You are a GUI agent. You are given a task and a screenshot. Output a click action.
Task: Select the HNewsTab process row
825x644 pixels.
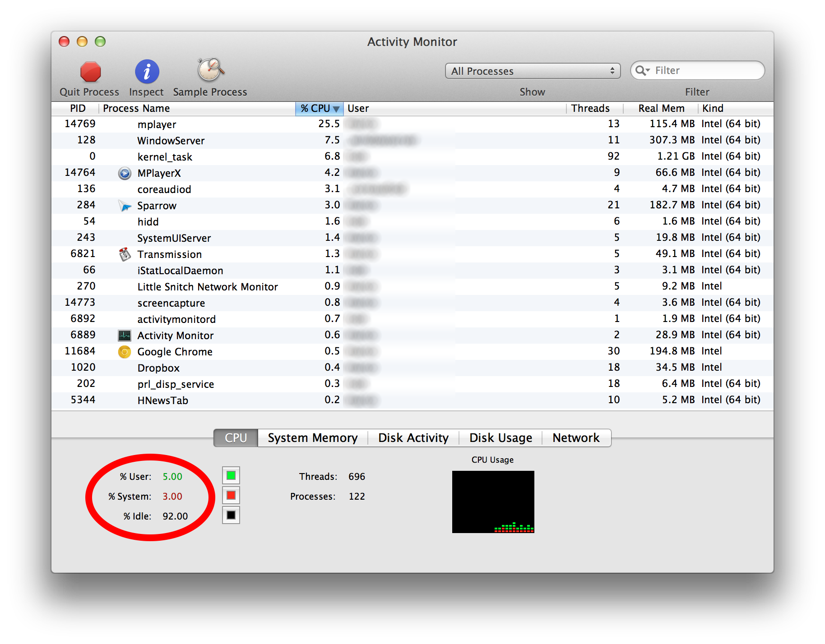pos(412,400)
